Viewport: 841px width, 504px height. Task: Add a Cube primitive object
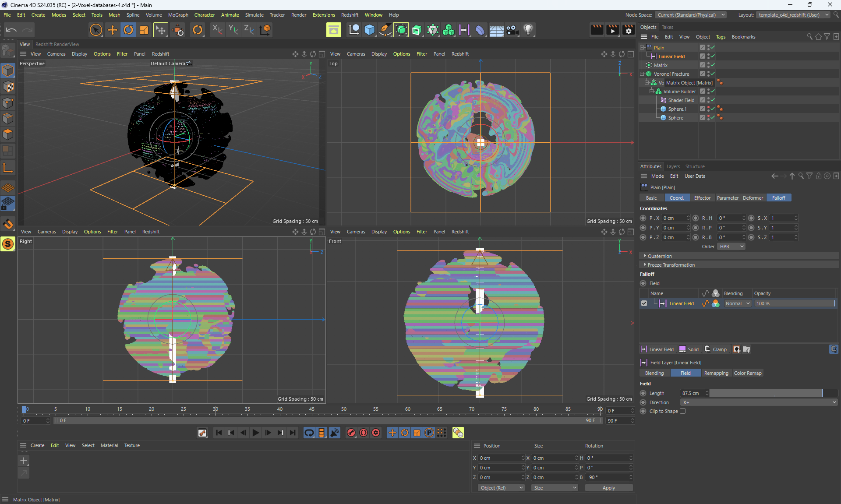[370, 30]
